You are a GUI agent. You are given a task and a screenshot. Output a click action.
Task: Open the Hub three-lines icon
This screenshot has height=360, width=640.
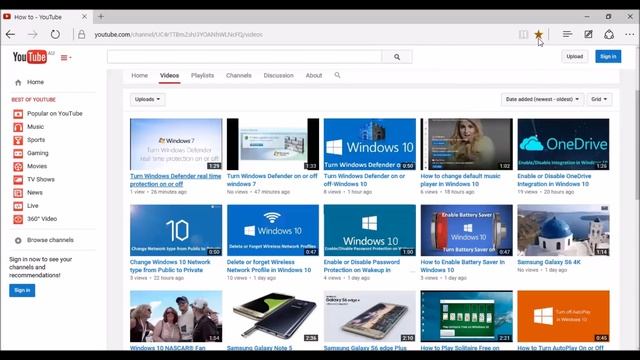[x=567, y=34]
